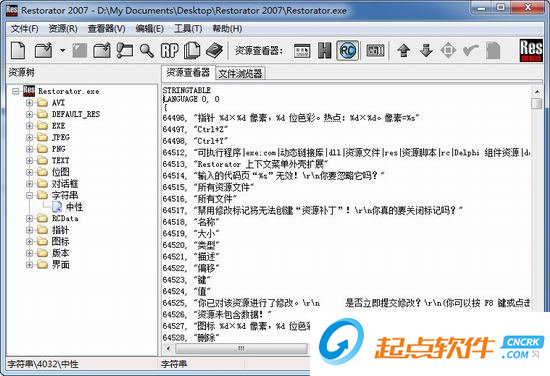Switch to the 资源查看器 tab

[188, 73]
